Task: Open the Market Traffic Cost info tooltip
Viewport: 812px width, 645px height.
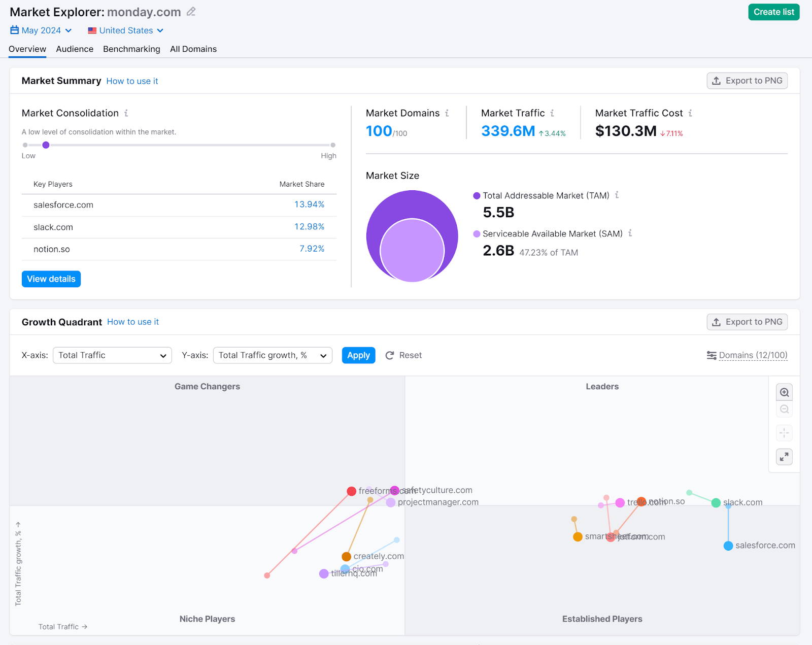Action: (x=690, y=113)
